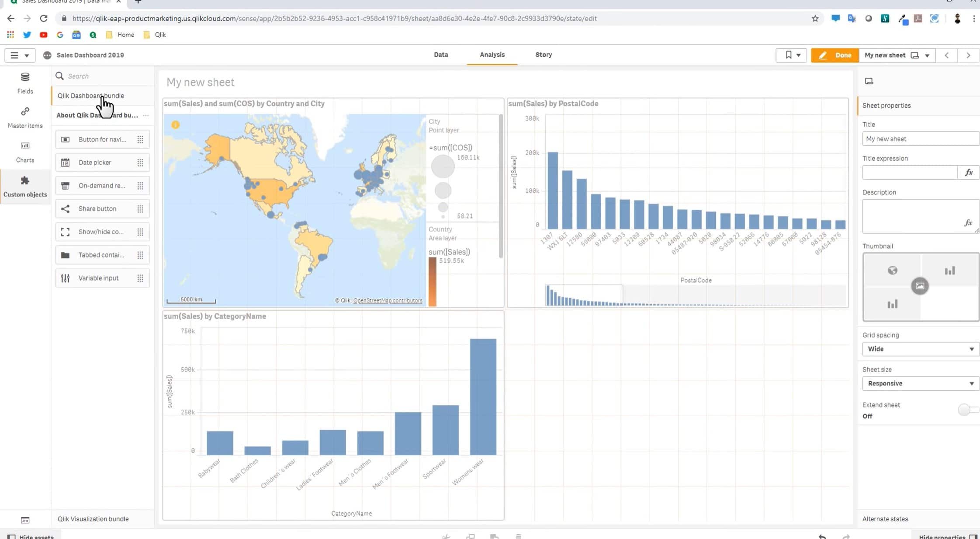Image resolution: width=980 pixels, height=539 pixels.
Task: Open the Sheet size dropdown
Action: coord(920,383)
